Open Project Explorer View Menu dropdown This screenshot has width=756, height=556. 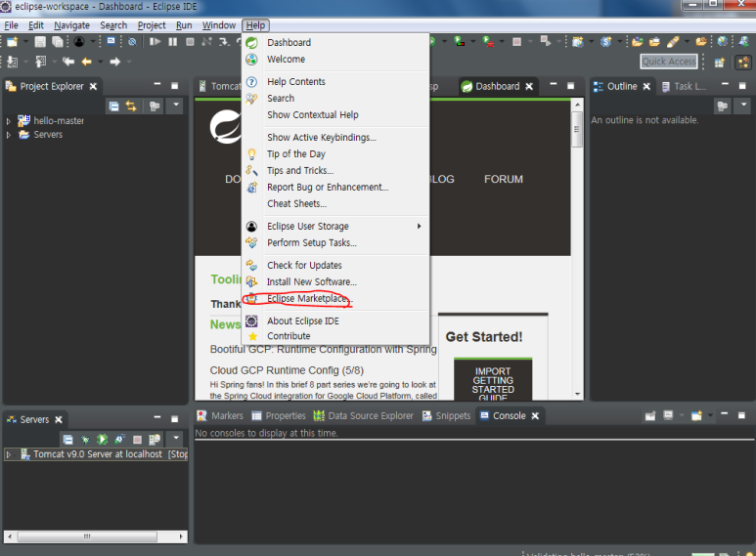(x=175, y=106)
